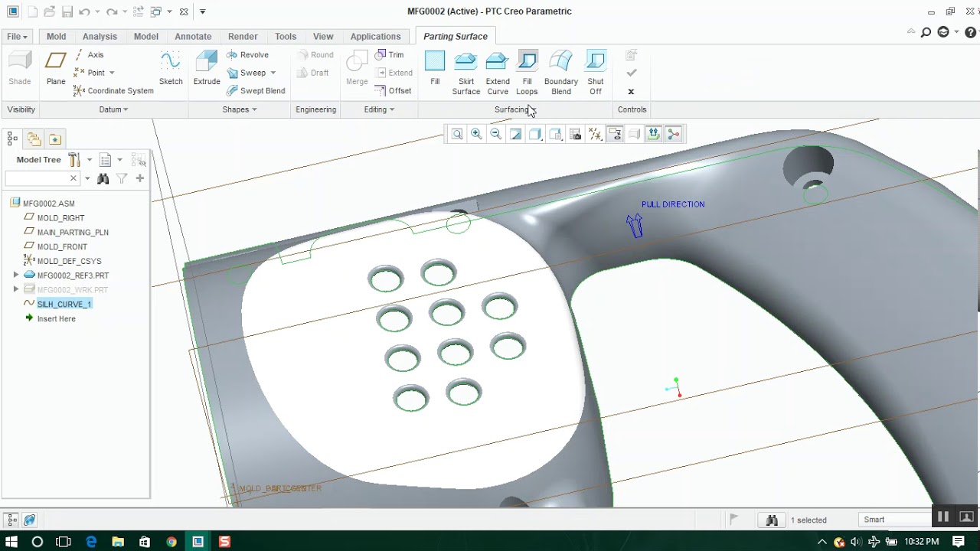Toggle the browser icon in status bar
The width and height of the screenshot is (980, 551).
point(29,520)
